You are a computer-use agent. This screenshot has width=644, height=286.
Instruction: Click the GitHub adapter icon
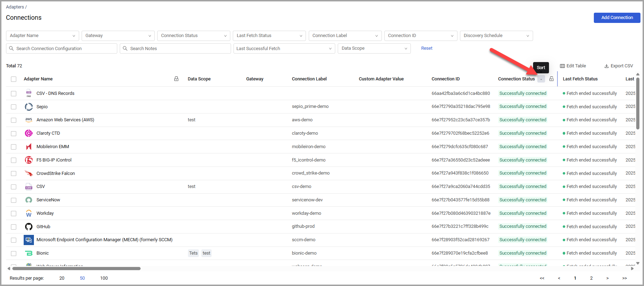[x=29, y=227]
